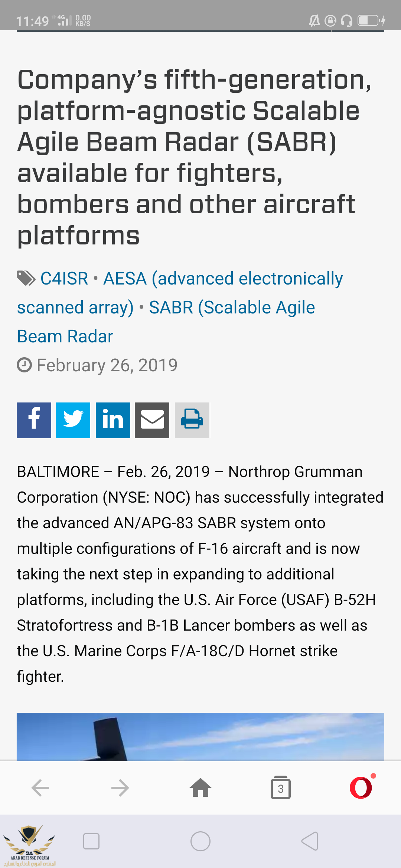Open the Opera menu icon
The height and width of the screenshot is (868, 401).
[x=361, y=788]
